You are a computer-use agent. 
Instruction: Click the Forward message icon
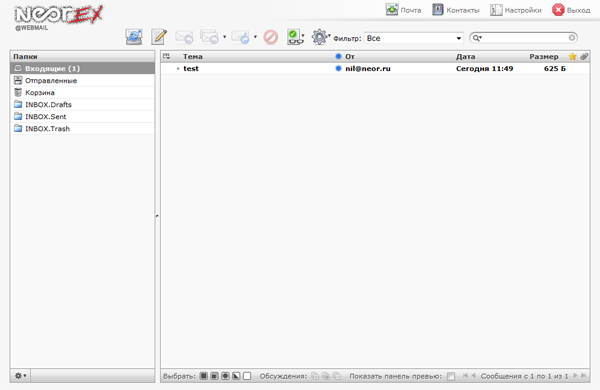[x=240, y=37]
